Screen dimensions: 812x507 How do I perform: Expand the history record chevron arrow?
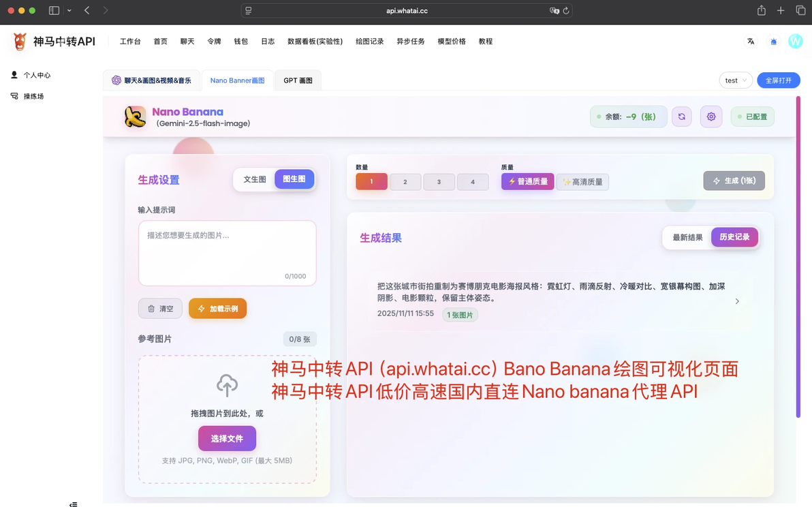click(x=737, y=301)
